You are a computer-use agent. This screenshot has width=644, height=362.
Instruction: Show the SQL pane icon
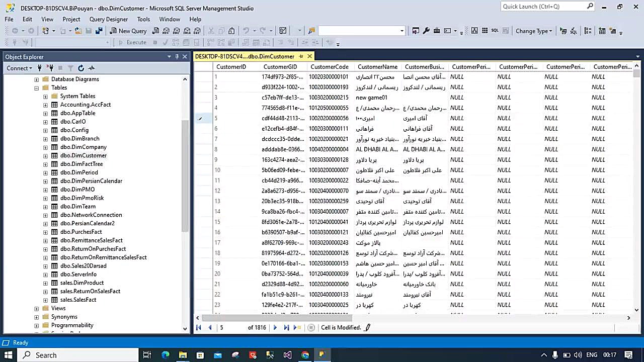pos(495,31)
